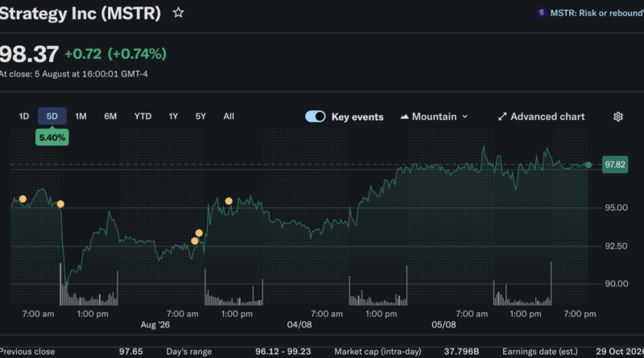
Task: Show the 5Y range
Action: click(x=200, y=116)
